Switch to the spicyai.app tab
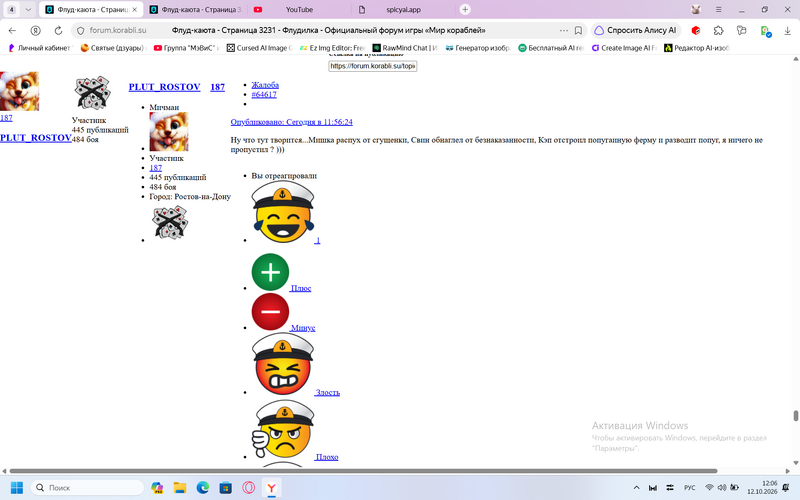 click(403, 10)
